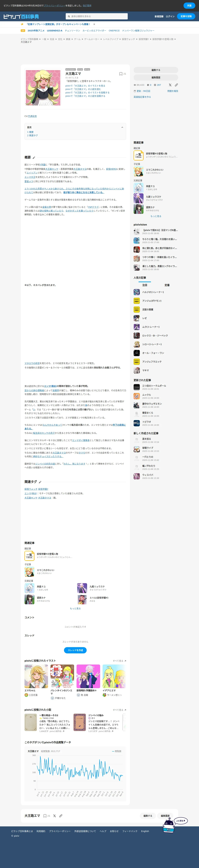The image size is (199, 868).
Task: Copy link with bottom bar chain icon
Action: point(61,816)
